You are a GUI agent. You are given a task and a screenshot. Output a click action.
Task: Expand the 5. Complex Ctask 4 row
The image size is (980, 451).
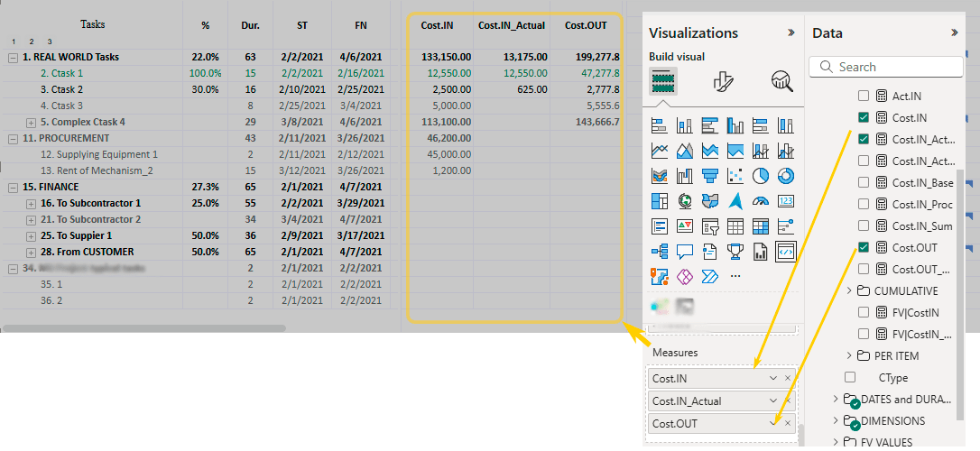coord(31,122)
